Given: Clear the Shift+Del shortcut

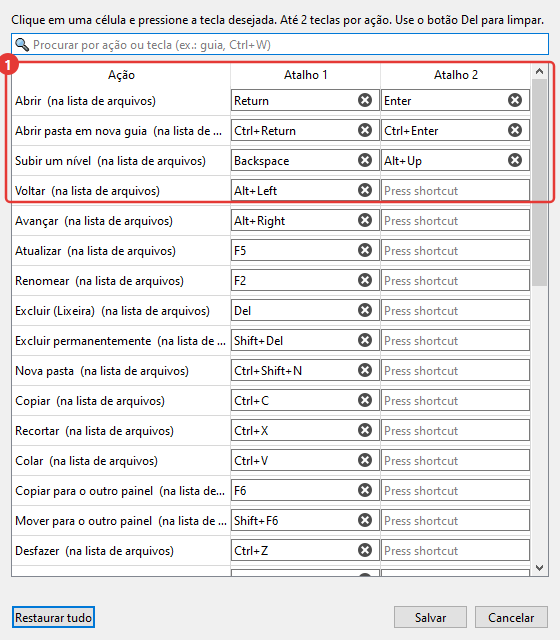Looking at the screenshot, I should click(x=365, y=340).
